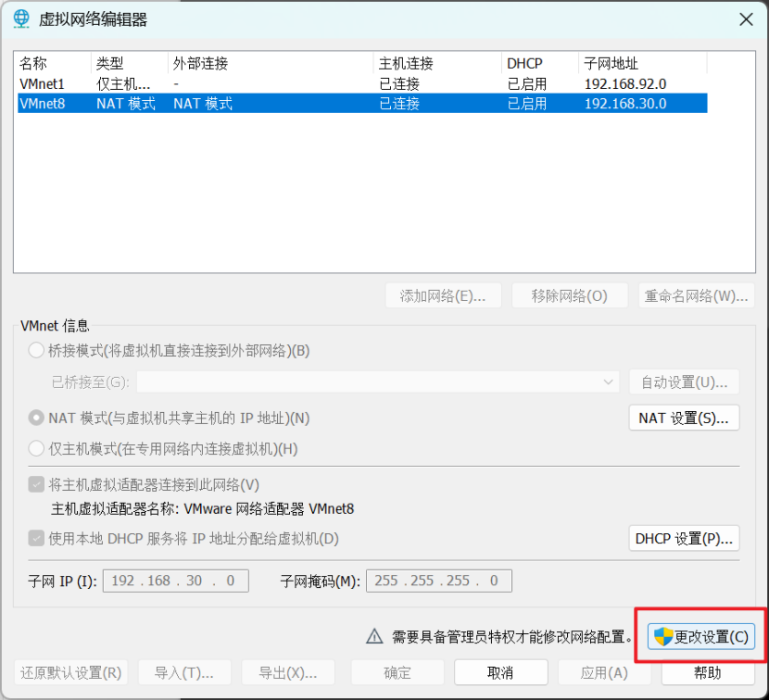This screenshot has height=700, width=769.
Task: Click 重命名网络(W)... button
Action: click(x=697, y=295)
